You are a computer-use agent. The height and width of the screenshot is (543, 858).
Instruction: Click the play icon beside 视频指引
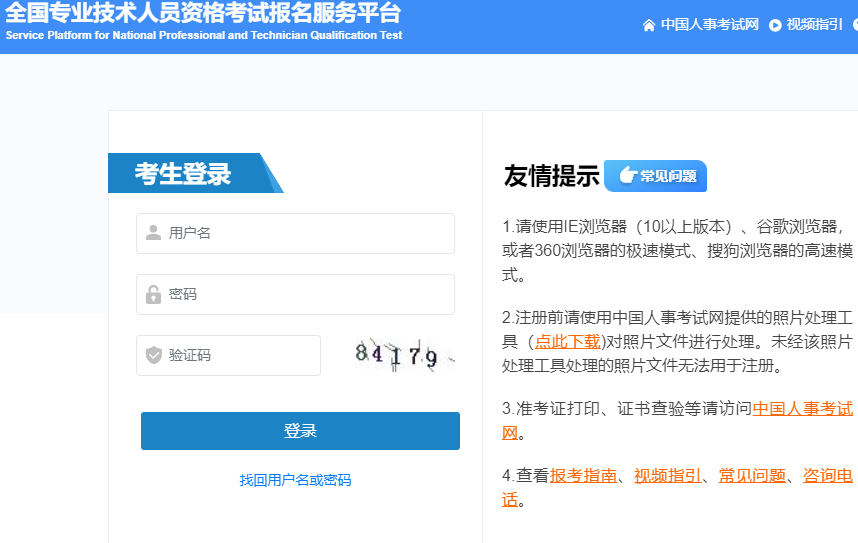[775, 25]
